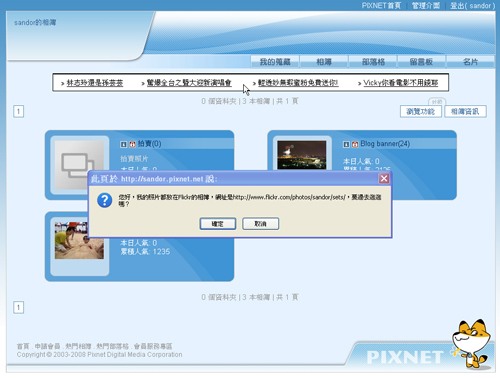500x378 pixels.
Task: Click the PIXNET fox mascot
Action: click(x=472, y=343)
